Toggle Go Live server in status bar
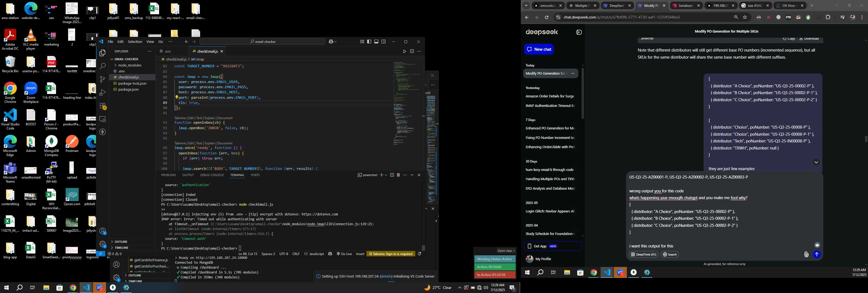The image size is (868, 293). pos(344,254)
